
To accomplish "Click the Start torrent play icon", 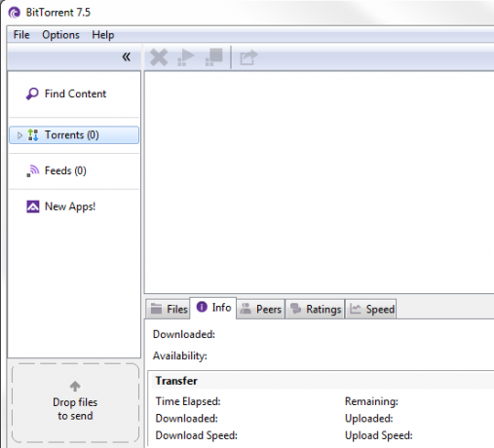I will tap(186, 57).
